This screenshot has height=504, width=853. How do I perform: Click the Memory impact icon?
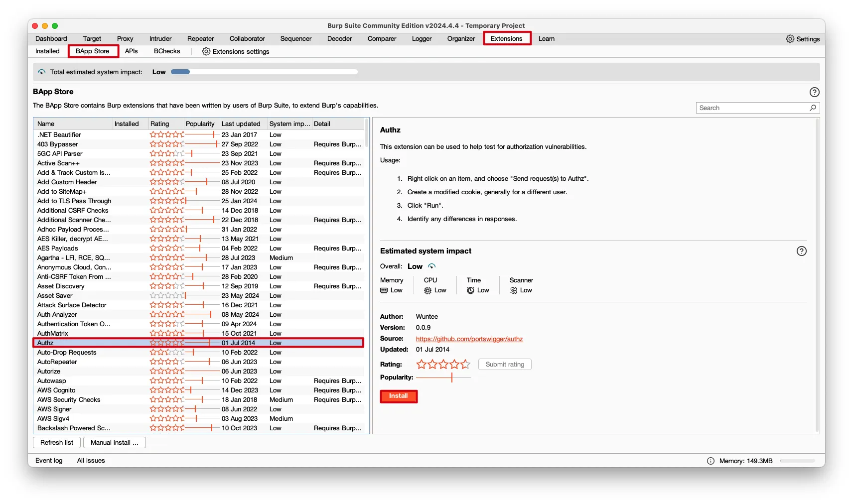[384, 290]
